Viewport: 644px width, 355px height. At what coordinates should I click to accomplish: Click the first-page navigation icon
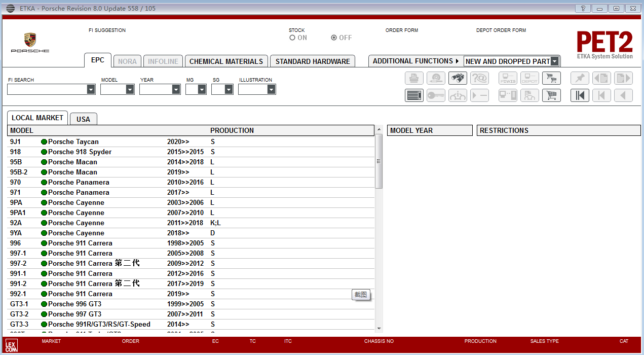tap(580, 95)
